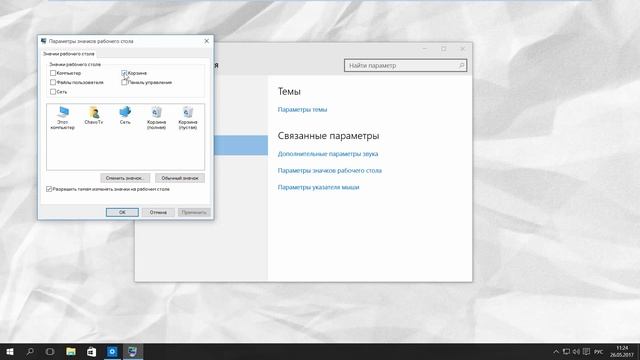Minimize the Settings window
This screenshot has height=360, width=640.
[424, 49]
